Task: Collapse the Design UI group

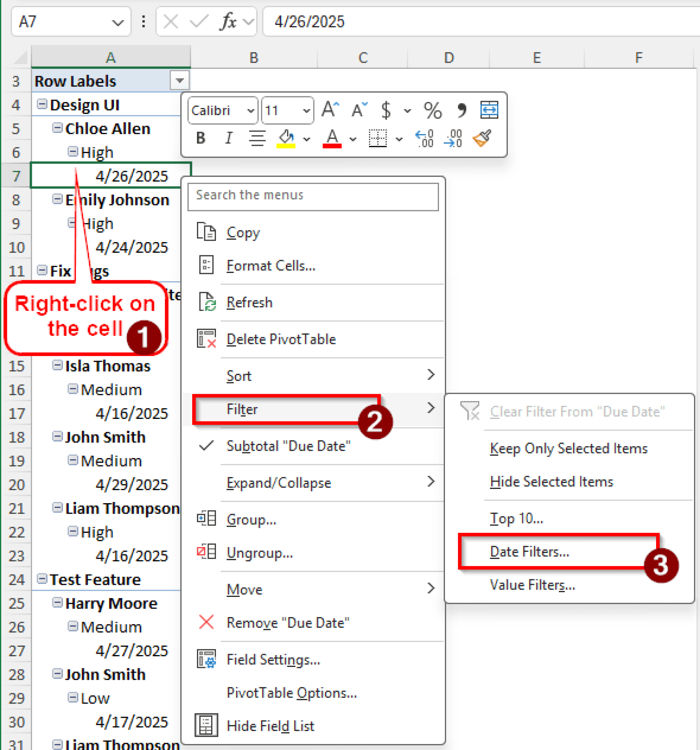Action: pos(41,104)
